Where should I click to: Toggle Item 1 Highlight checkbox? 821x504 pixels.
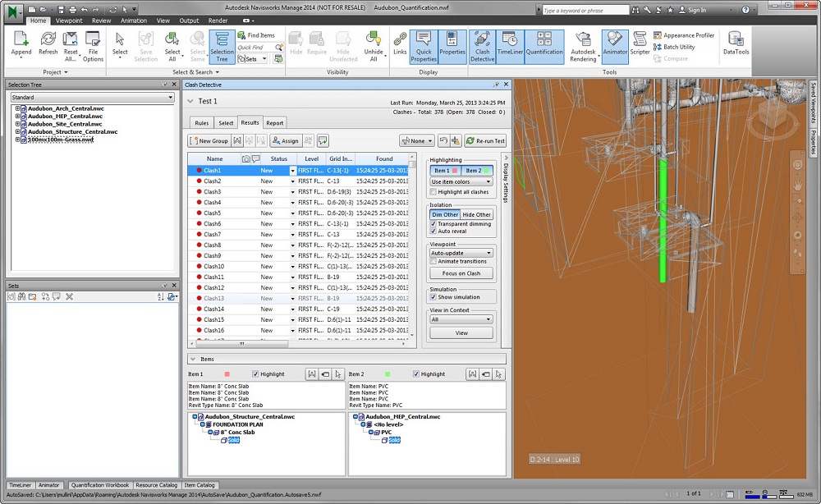click(x=255, y=373)
